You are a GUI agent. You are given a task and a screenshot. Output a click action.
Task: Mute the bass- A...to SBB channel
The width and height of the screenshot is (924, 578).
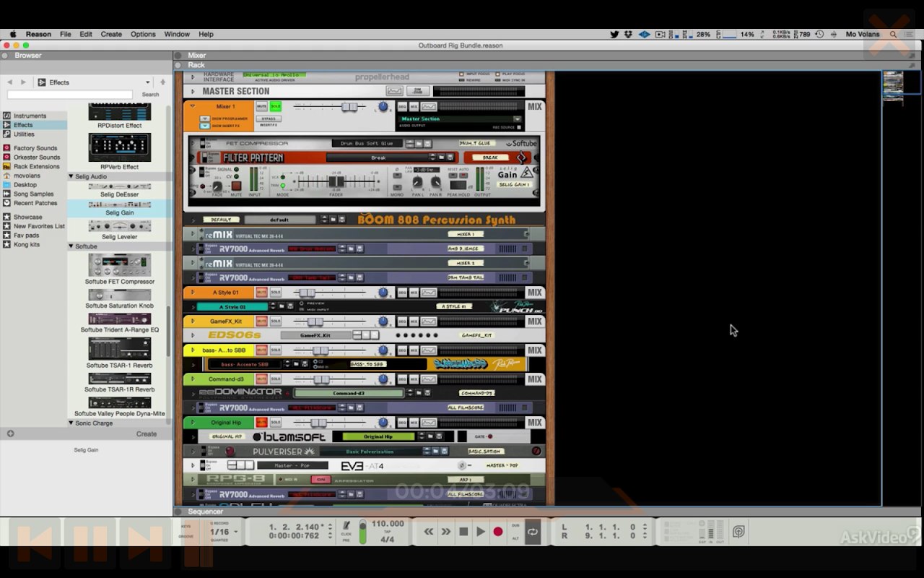point(262,350)
